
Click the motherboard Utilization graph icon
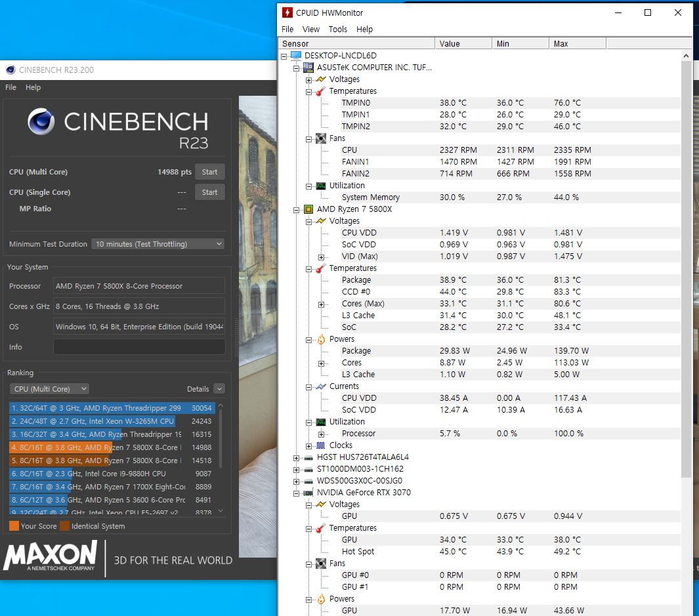coord(321,186)
